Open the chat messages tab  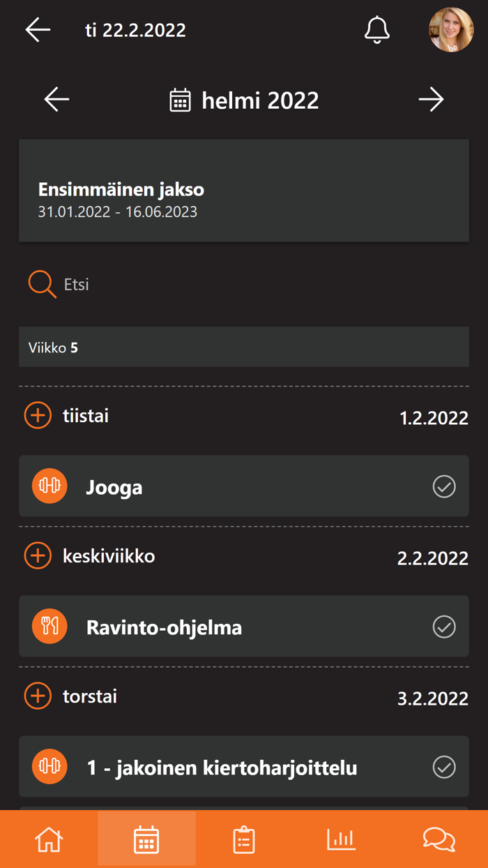(439, 839)
